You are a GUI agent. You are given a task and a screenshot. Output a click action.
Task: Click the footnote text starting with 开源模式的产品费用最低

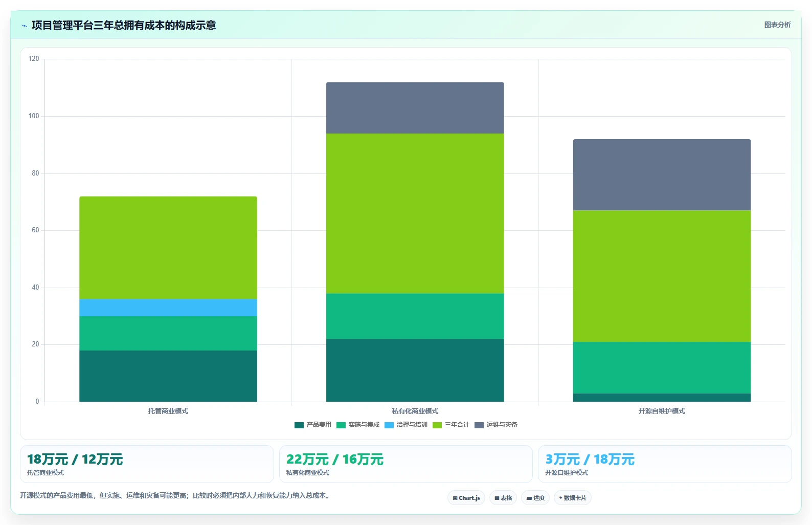(x=176, y=495)
